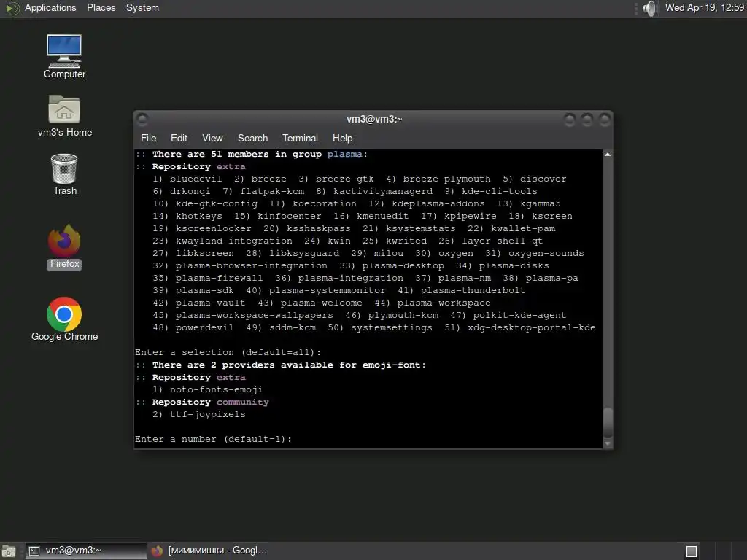Image resolution: width=747 pixels, height=560 pixels.
Task: Click 'kde-cli-tools' package name
Action: pos(499,191)
